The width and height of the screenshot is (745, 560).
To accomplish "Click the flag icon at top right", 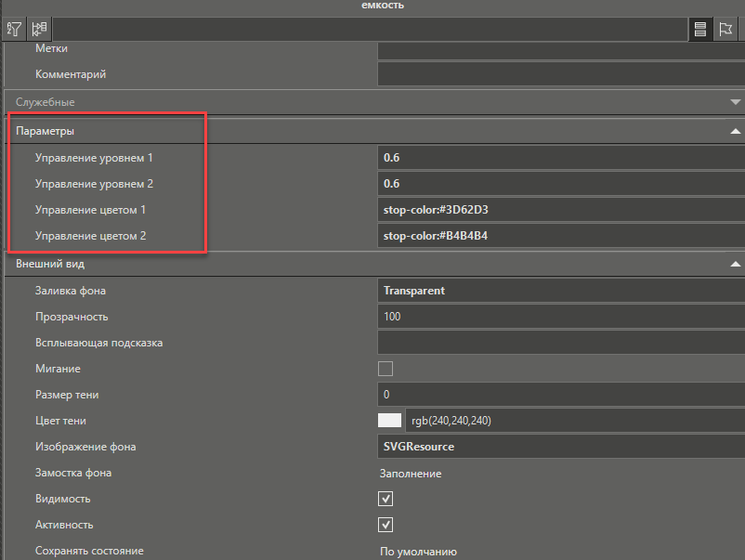I will (726, 29).
